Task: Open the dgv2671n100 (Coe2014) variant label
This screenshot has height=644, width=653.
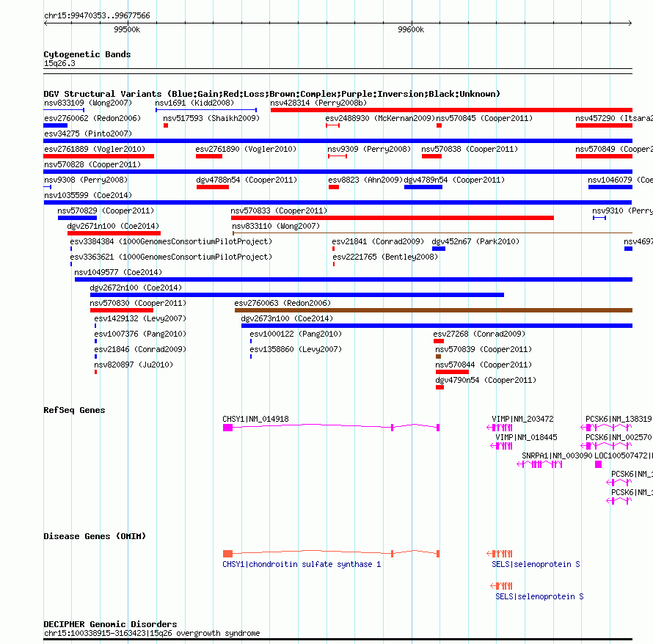Action: point(113,226)
